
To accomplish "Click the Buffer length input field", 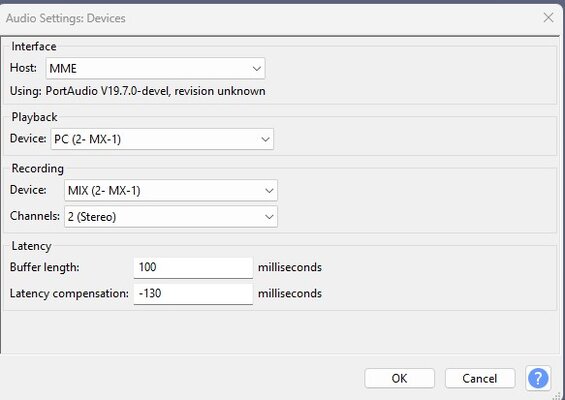I will pyautogui.click(x=193, y=268).
